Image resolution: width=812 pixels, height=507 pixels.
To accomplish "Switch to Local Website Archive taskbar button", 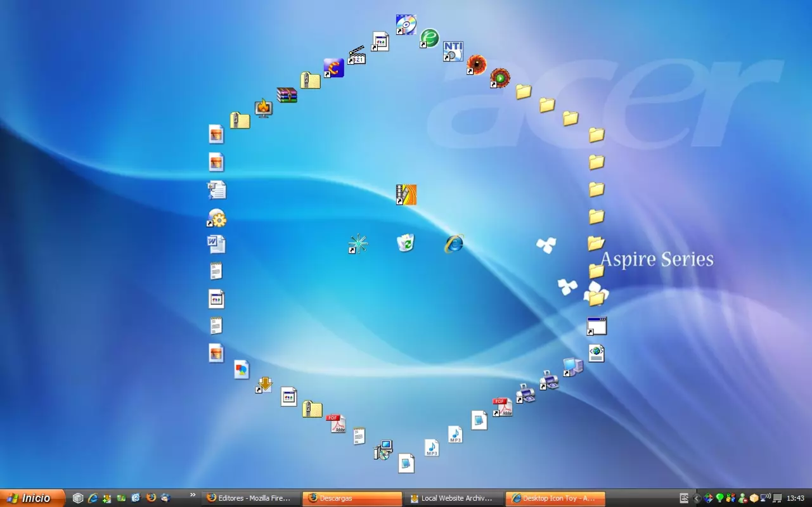I will (x=454, y=498).
